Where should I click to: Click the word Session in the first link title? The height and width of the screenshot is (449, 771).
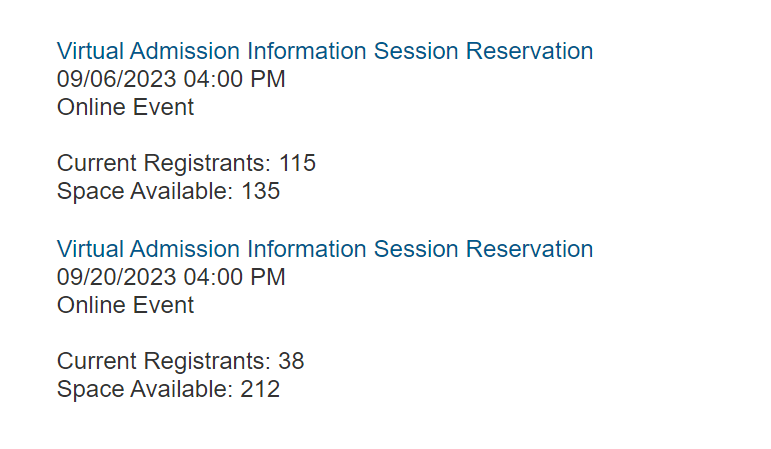click(416, 51)
